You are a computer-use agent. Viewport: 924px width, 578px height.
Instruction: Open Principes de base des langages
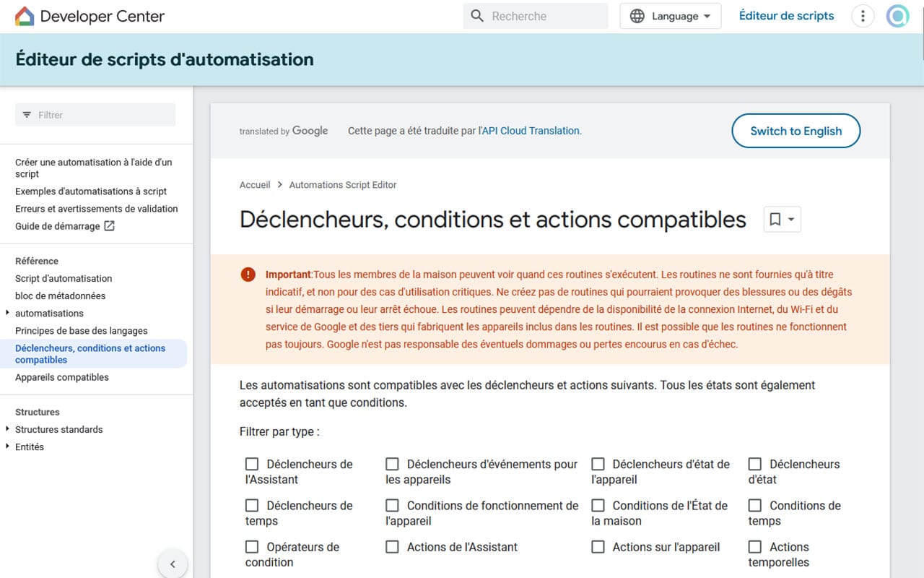tap(82, 330)
